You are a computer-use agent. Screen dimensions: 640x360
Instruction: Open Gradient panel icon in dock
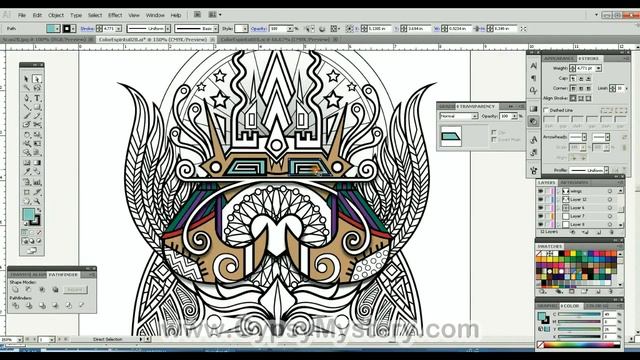(x=533, y=109)
